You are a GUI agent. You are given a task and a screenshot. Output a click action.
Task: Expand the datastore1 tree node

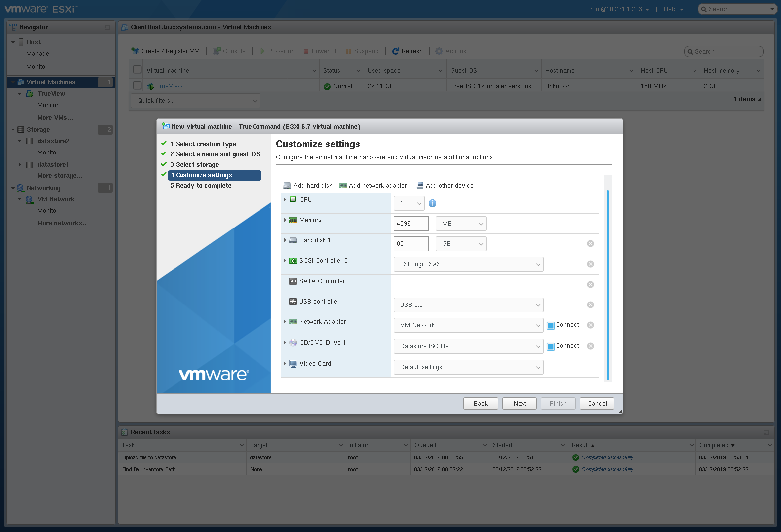point(20,165)
